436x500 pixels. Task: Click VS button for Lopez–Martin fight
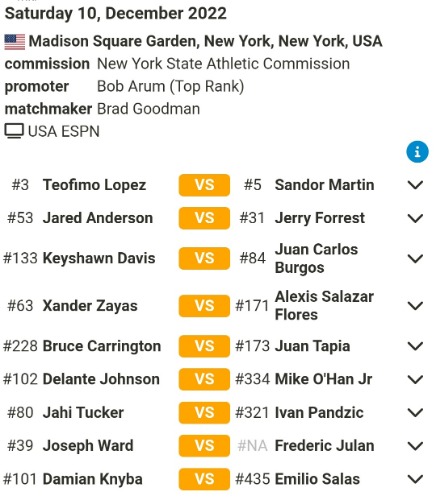click(204, 185)
